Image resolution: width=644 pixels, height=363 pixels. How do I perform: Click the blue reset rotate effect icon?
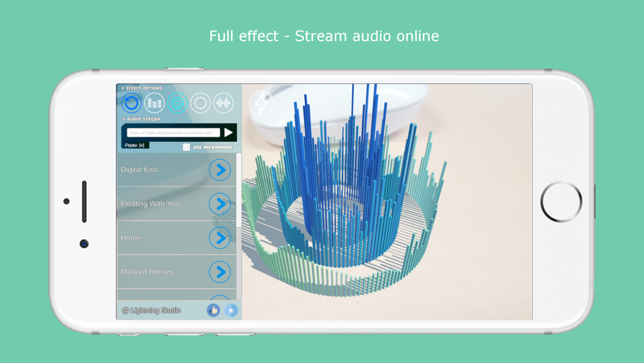[131, 103]
